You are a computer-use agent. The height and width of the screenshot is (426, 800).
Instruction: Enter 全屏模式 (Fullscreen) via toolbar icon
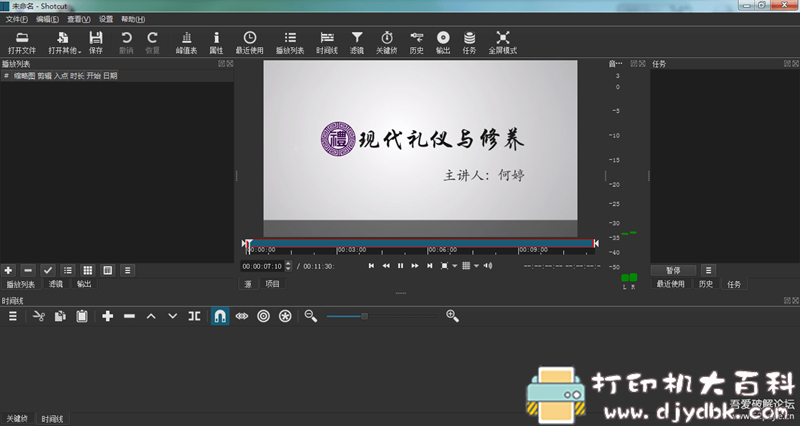pyautogui.click(x=503, y=42)
